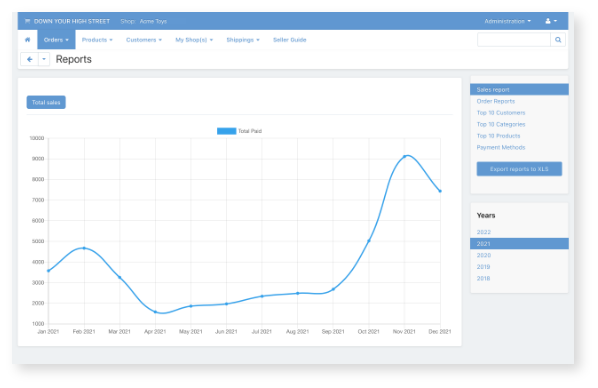Click the back arrow button
This screenshot has width=598, height=388.
tap(29, 59)
